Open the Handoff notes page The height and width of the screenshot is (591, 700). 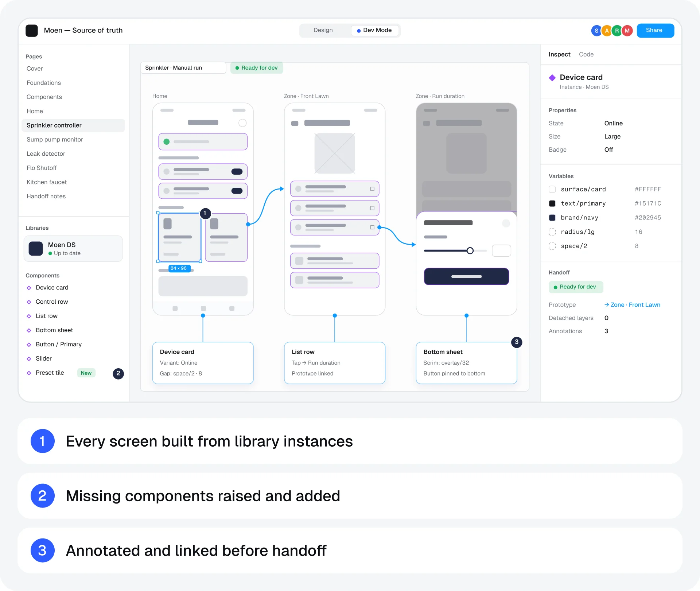pyautogui.click(x=46, y=196)
